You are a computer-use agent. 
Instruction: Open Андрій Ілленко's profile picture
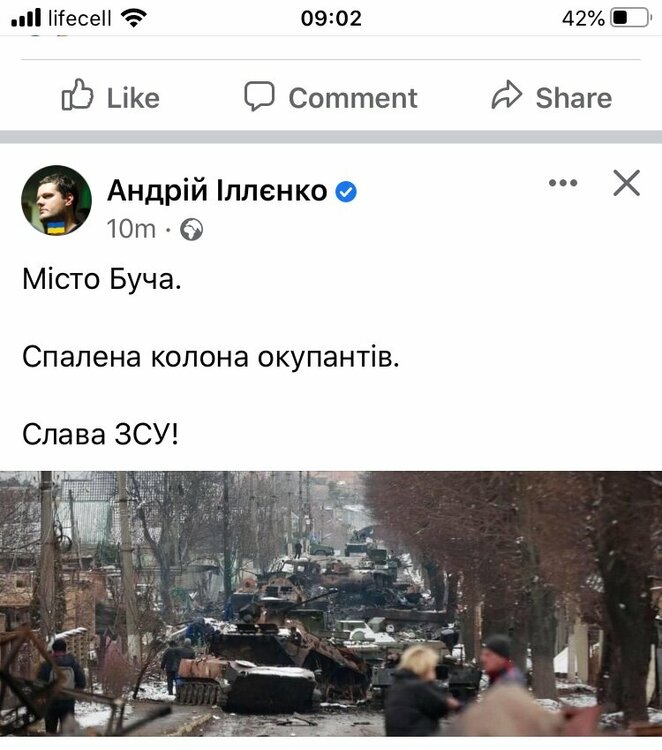coord(56,200)
